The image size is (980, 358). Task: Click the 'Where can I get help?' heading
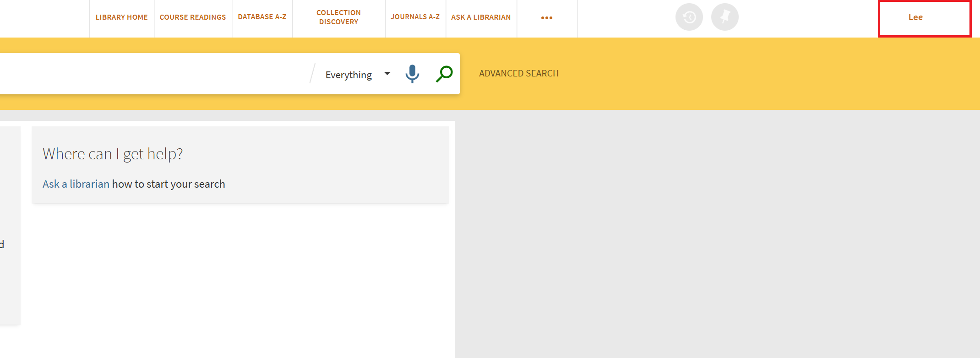113,154
